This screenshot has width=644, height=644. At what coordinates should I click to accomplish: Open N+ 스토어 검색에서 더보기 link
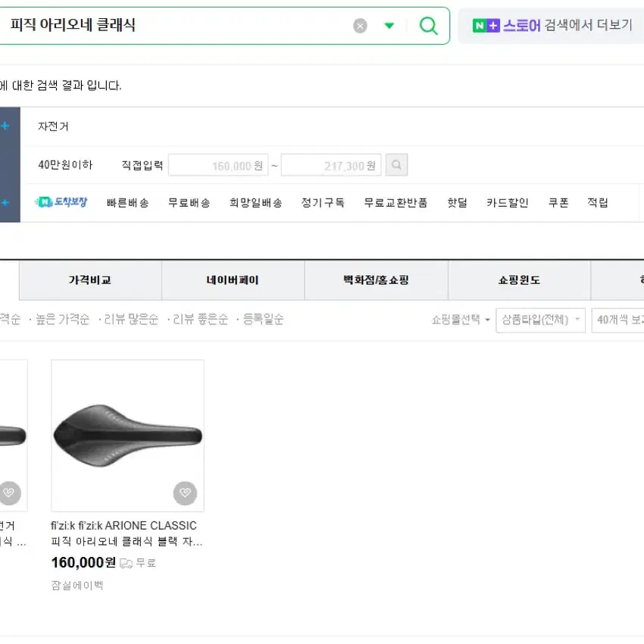click(x=552, y=26)
